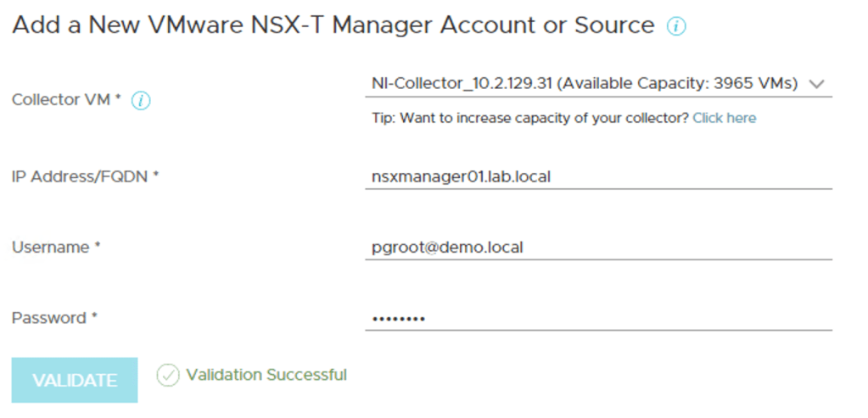868x418 pixels.
Task: Click into the Username field with pgroot@demo.local
Action: click(598, 247)
